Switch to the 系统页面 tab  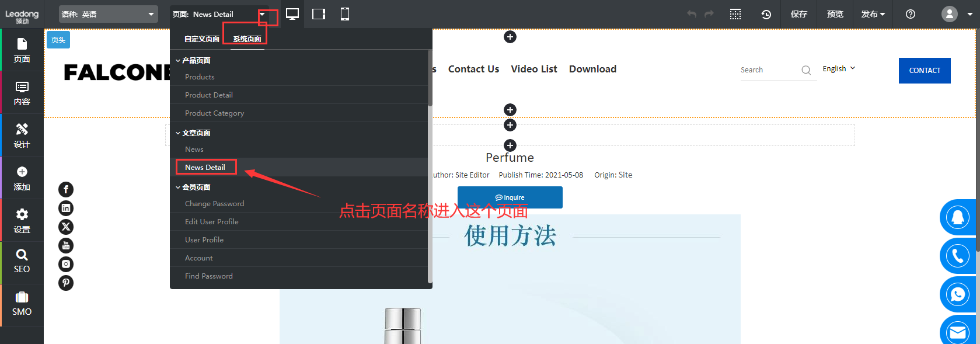[247, 39]
